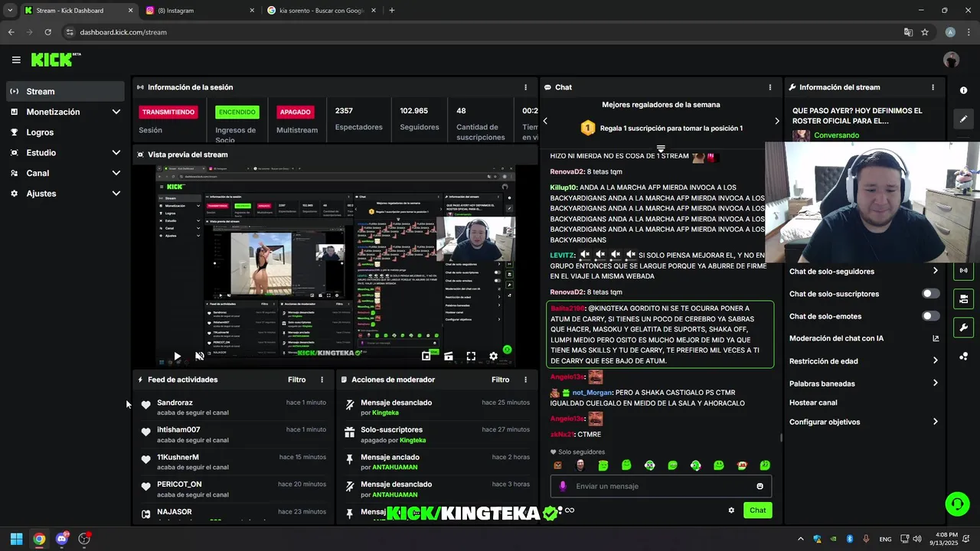
Task: Show next top gifter with right arrow
Action: coord(777,121)
